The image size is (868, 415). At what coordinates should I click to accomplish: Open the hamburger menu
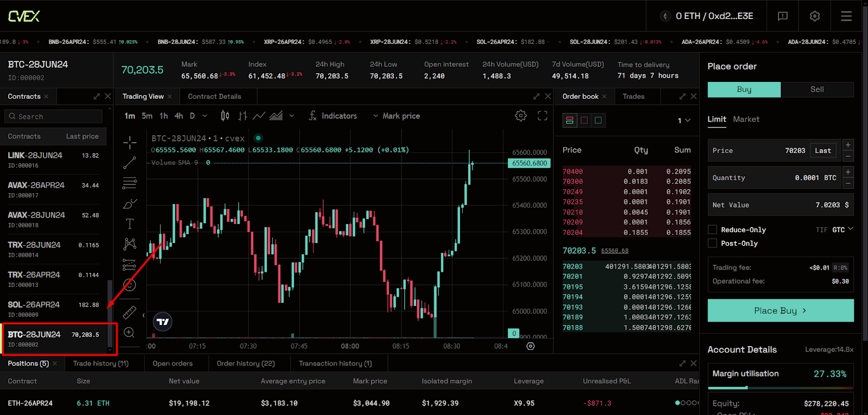click(x=846, y=16)
